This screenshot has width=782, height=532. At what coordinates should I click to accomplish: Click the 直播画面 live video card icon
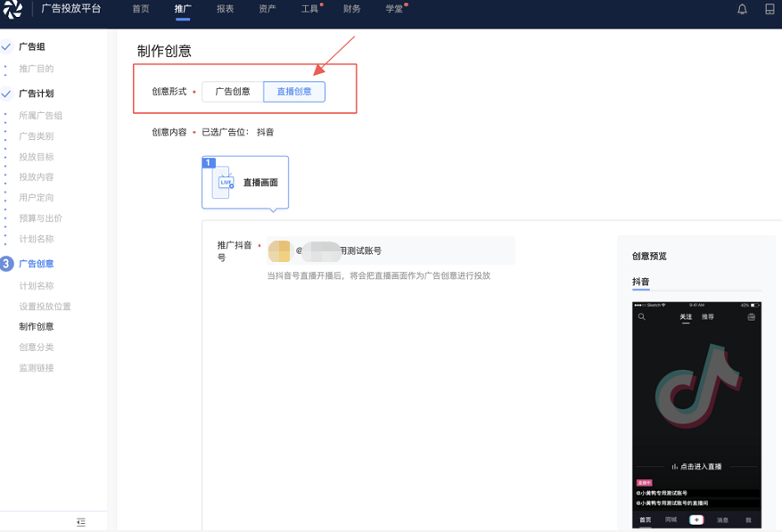click(223, 182)
